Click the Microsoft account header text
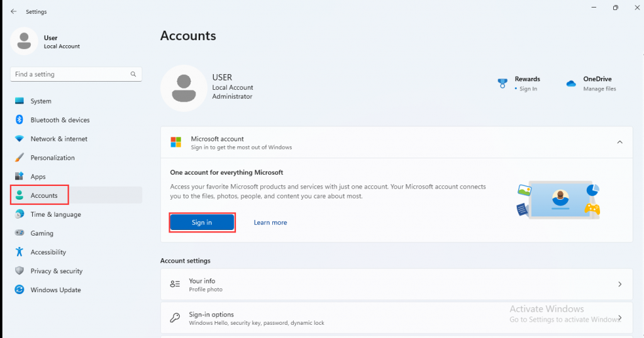The height and width of the screenshot is (338, 644). pyautogui.click(x=217, y=139)
